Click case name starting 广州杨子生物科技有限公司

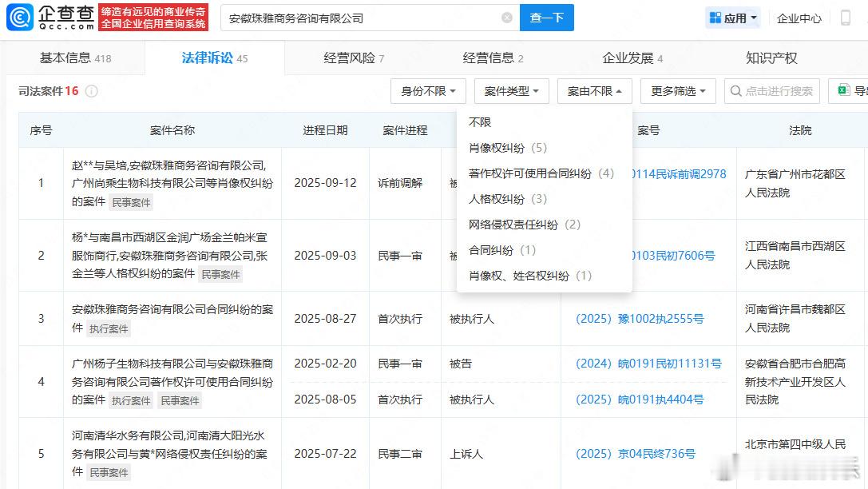tap(172, 382)
